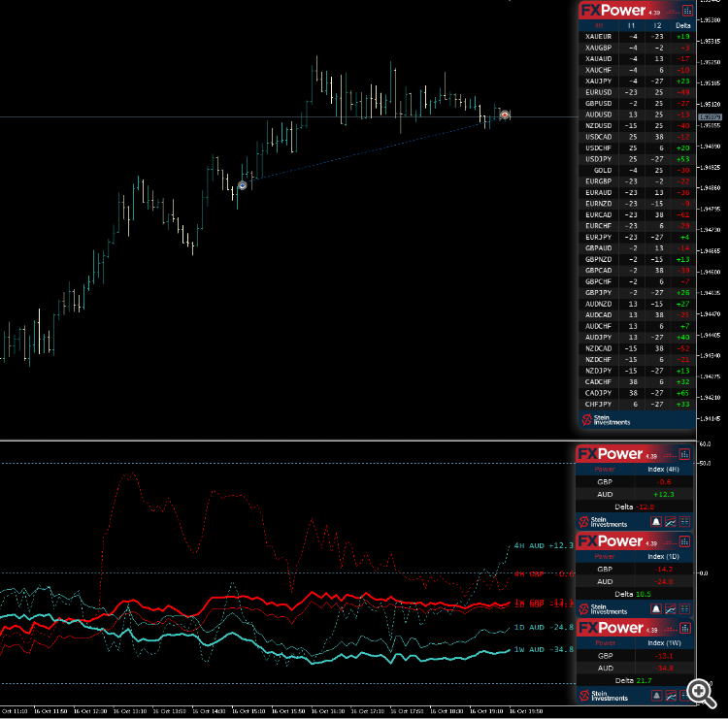
Task: Click the '1D AUD -24.8' line label
Action: pyautogui.click(x=544, y=628)
